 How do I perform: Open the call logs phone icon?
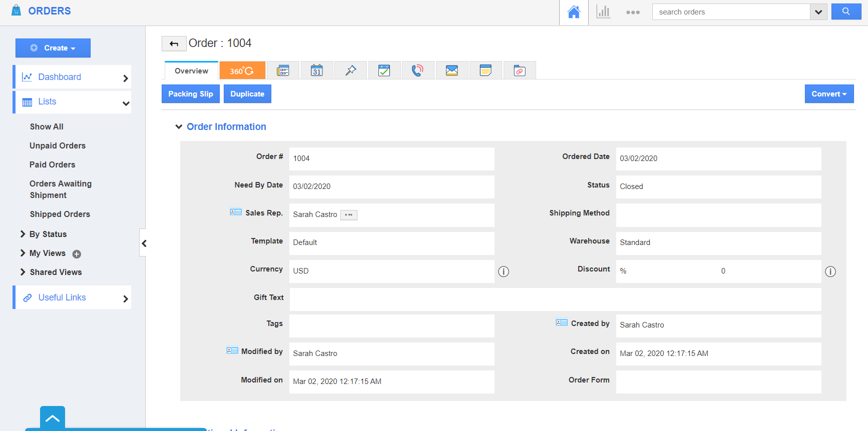[417, 70]
